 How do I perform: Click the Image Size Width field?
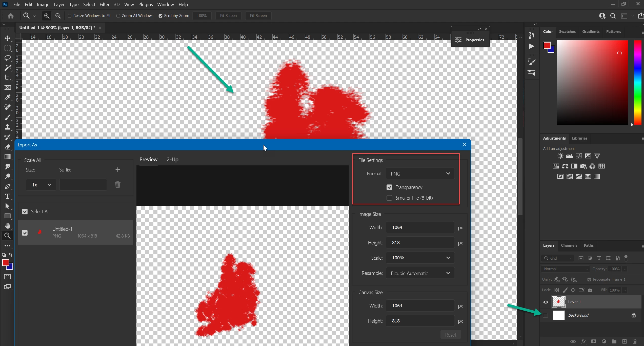(x=420, y=227)
